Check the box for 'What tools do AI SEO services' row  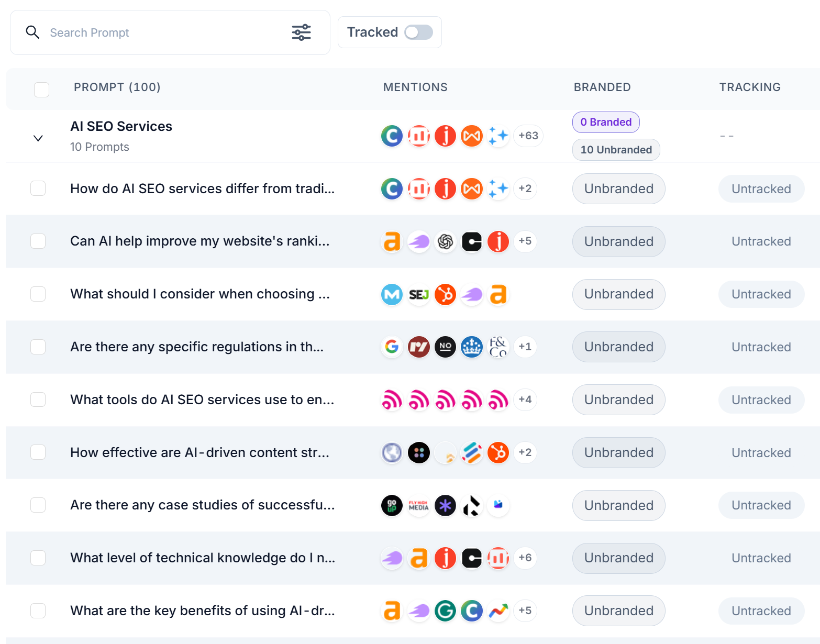pos(38,399)
